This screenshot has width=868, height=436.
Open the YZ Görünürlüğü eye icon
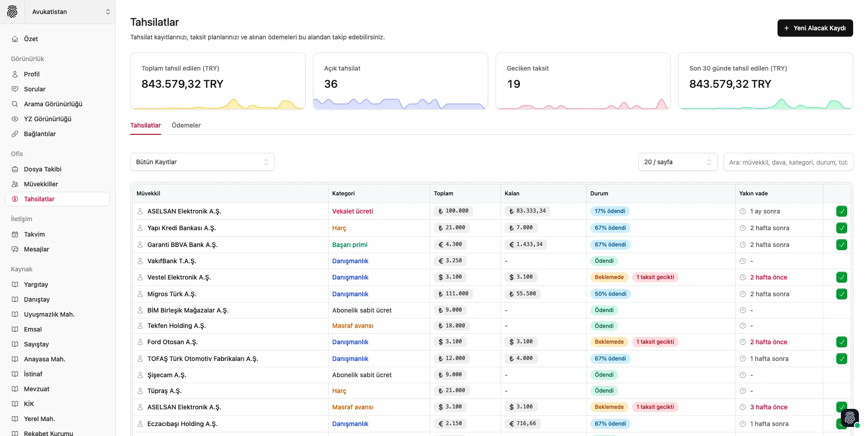click(15, 119)
